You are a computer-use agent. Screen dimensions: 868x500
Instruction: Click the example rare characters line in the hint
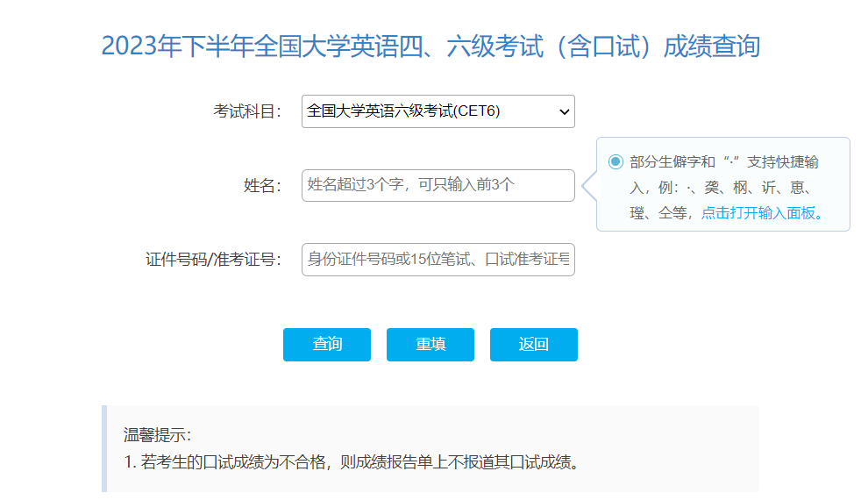coord(723,188)
